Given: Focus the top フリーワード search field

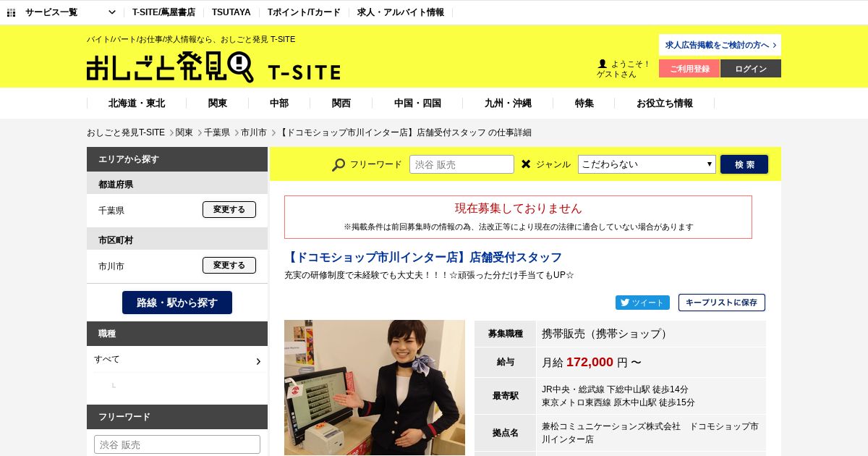Looking at the screenshot, I should click(461, 164).
